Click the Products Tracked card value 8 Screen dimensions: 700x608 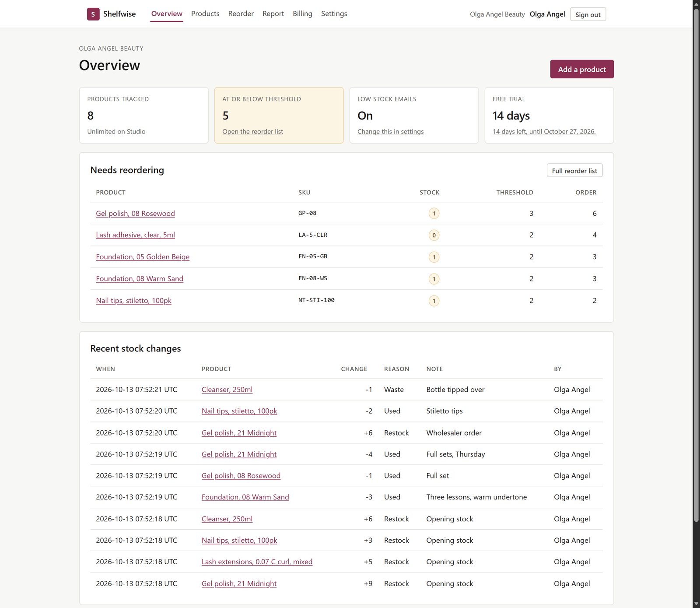pos(91,116)
